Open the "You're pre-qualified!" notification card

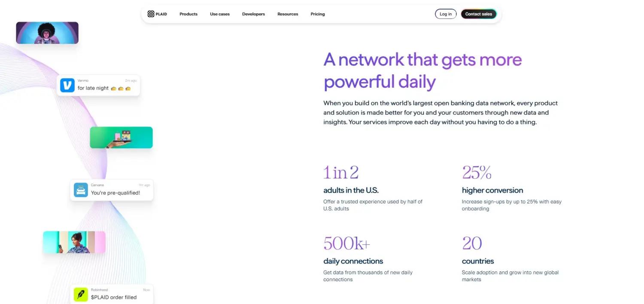pyautogui.click(x=112, y=190)
